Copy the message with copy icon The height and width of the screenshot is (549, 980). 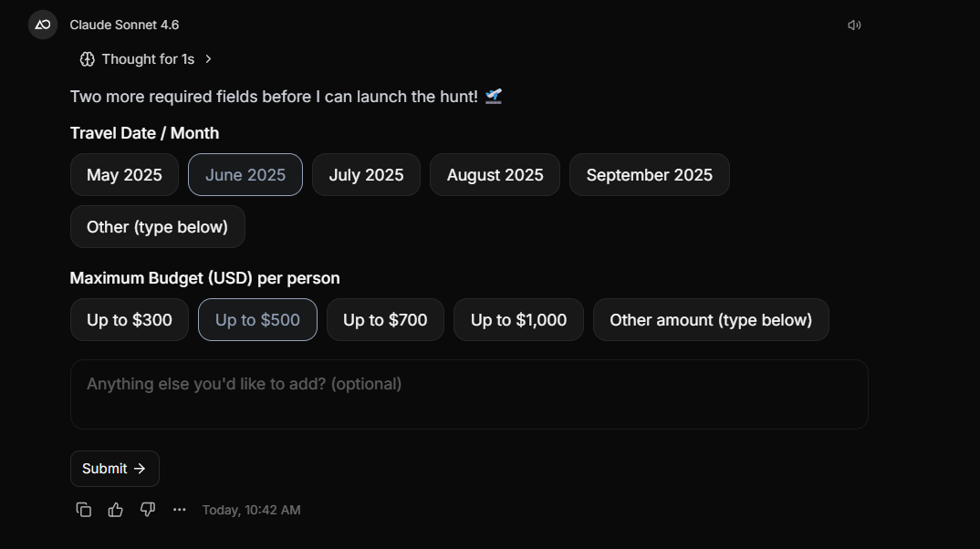84,510
